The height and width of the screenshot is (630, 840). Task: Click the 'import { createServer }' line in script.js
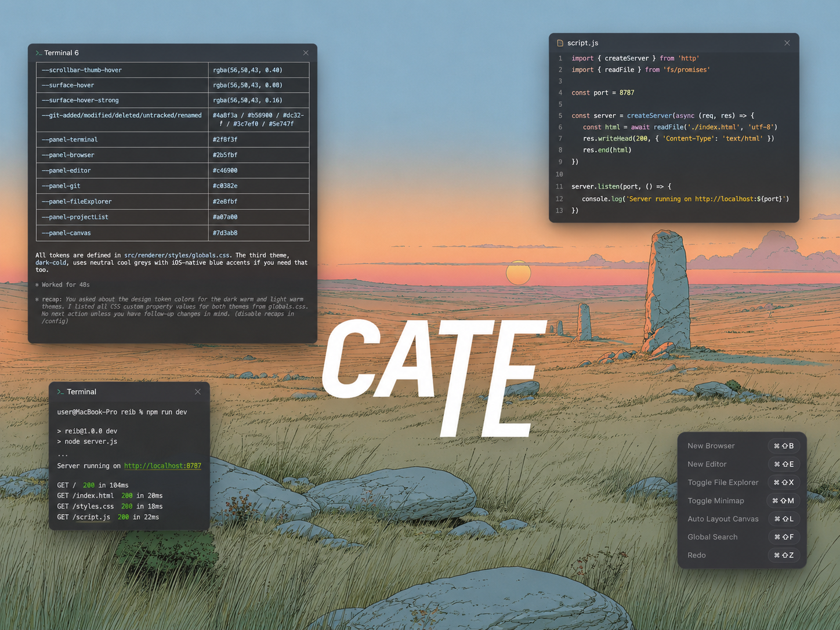point(635,58)
